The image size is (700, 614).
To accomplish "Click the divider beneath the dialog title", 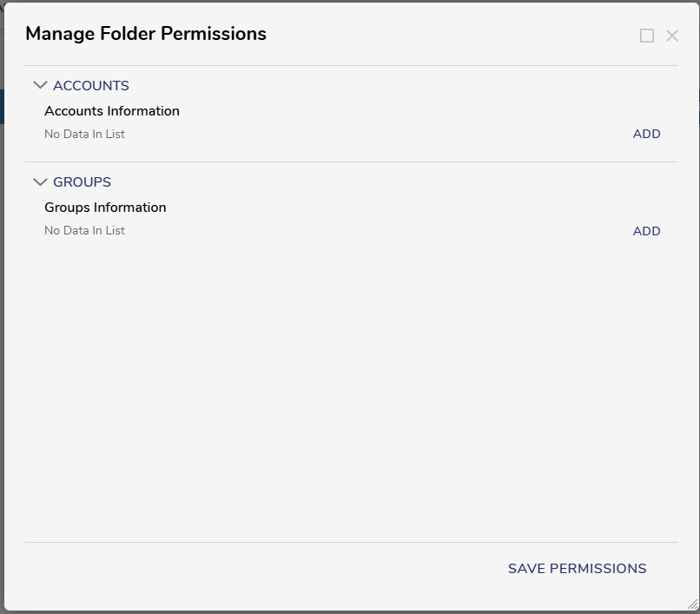I will (x=352, y=66).
